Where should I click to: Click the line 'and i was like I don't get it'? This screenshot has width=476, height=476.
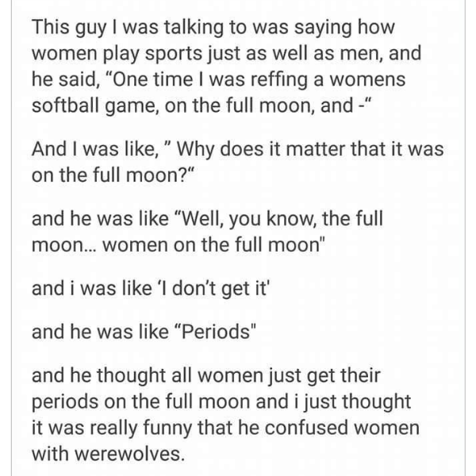click(151, 289)
